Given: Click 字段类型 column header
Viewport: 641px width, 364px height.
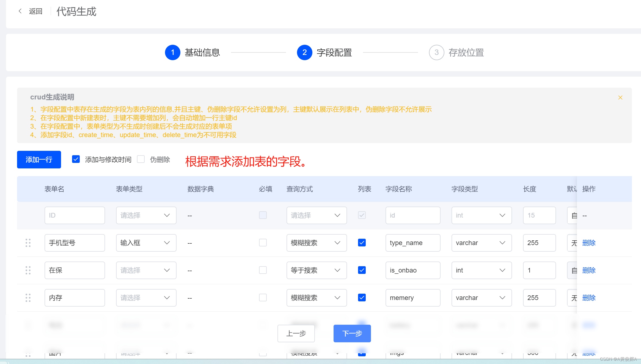Looking at the screenshot, I should coord(465,189).
